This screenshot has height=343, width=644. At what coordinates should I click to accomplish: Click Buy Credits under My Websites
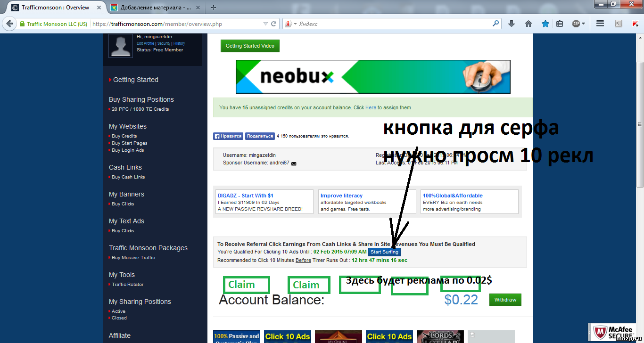[124, 136]
